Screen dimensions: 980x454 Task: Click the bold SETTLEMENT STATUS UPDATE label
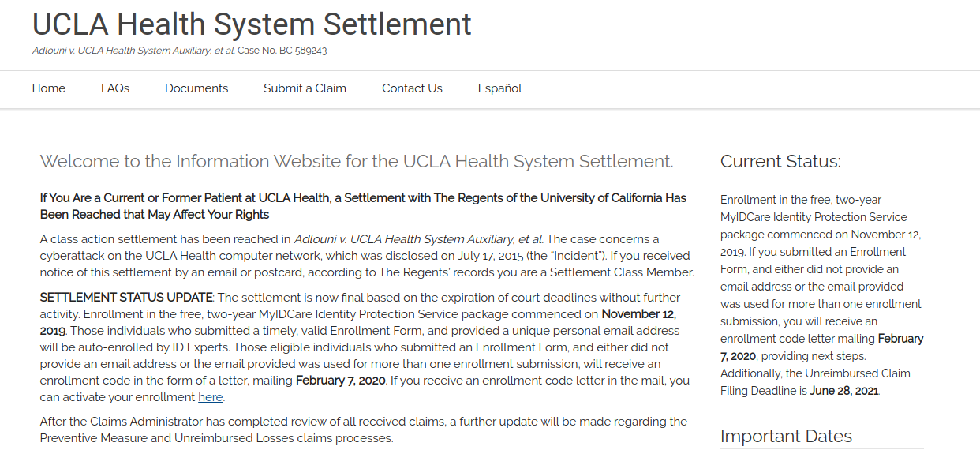coord(126,298)
